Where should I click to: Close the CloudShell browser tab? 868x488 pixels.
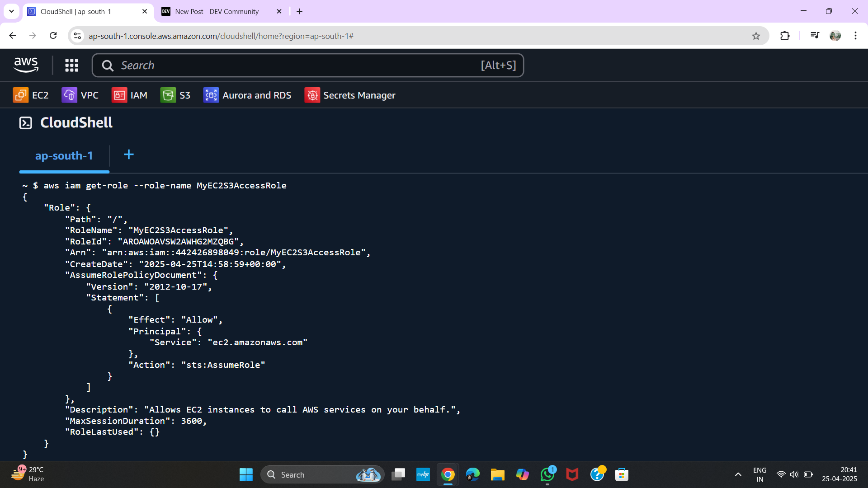tap(145, 11)
